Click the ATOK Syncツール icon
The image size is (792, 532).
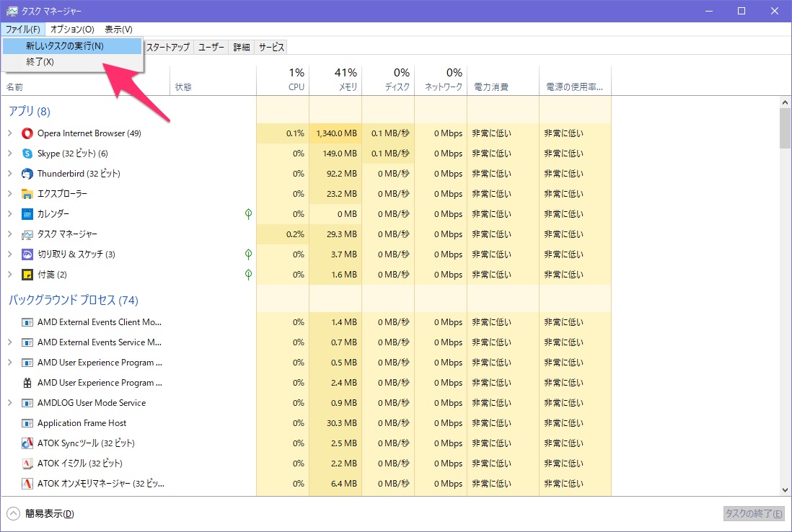pos(27,443)
